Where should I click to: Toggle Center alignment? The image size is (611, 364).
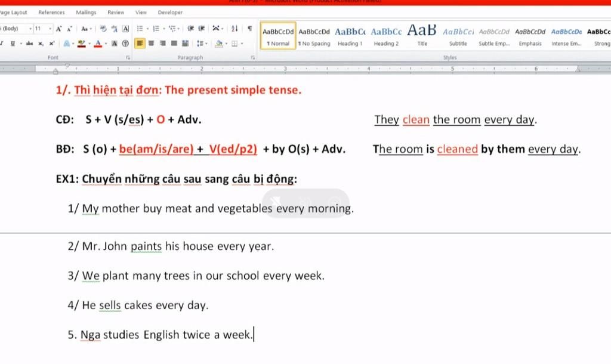(x=151, y=43)
